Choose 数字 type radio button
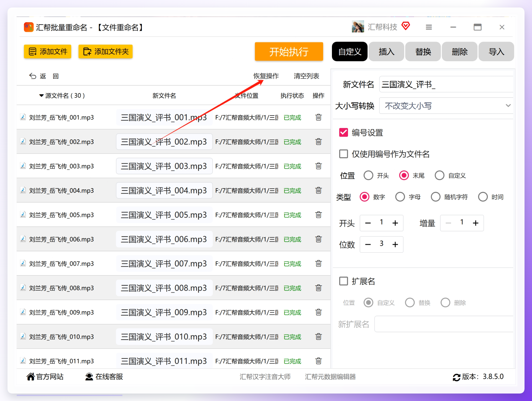The image size is (532, 401). pyautogui.click(x=364, y=197)
